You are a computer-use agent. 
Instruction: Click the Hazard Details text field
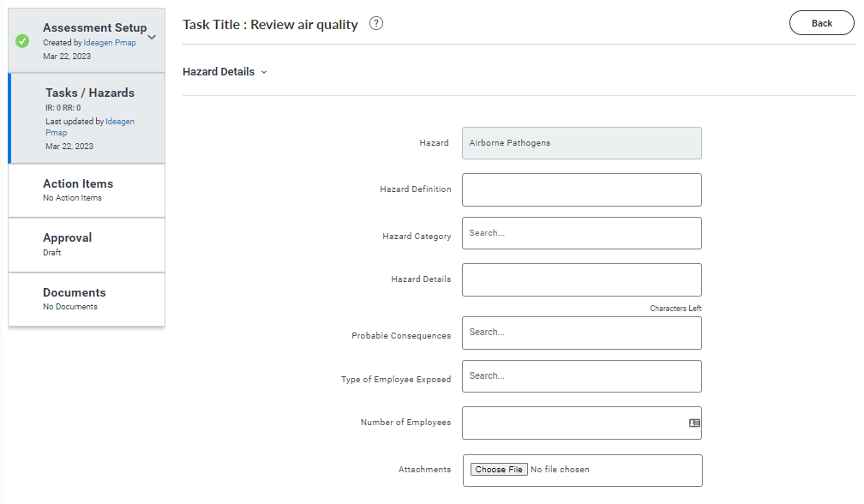[581, 279]
